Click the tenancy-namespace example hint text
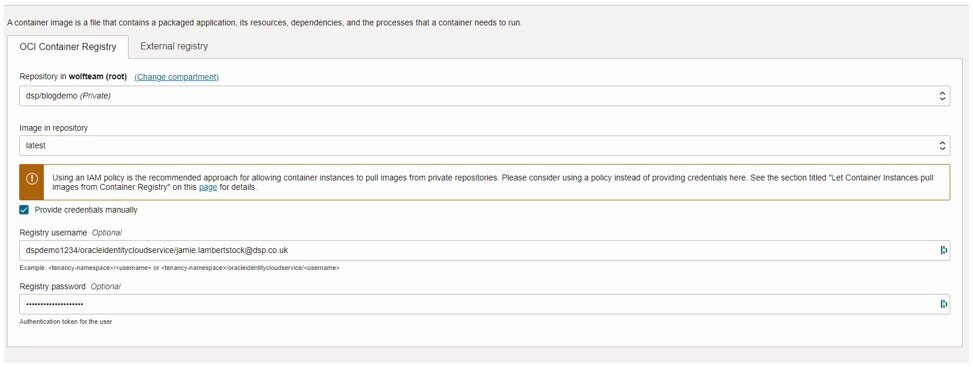The width and height of the screenshot is (973, 367). pos(179,268)
